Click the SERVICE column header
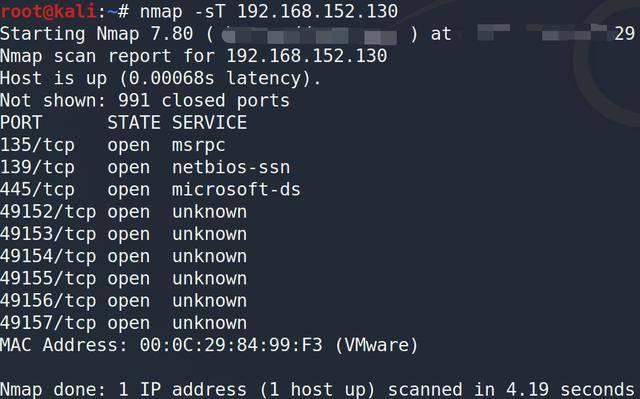The height and width of the screenshot is (399, 640). click(209, 122)
